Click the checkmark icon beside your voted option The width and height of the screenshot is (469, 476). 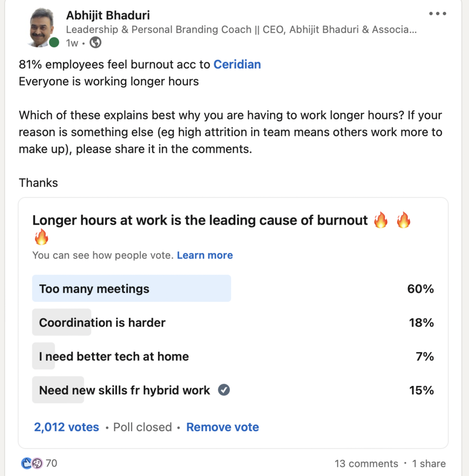(224, 390)
